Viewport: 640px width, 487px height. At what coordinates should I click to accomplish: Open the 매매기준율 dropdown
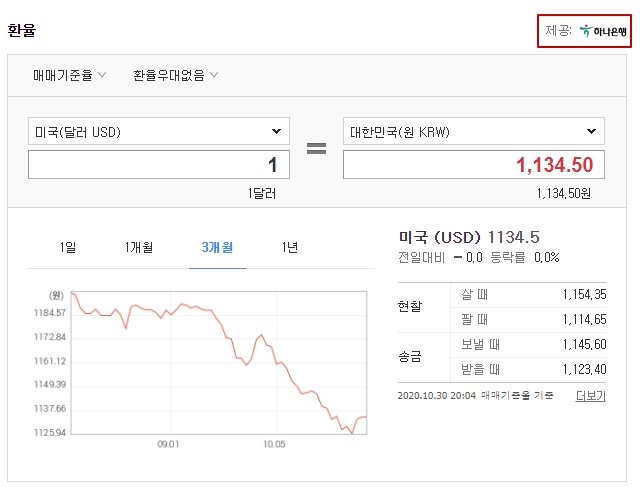[x=69, y=75]
